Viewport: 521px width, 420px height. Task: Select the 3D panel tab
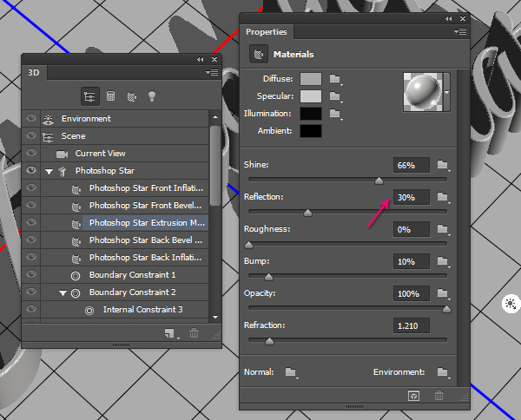(x=34, y=73)
